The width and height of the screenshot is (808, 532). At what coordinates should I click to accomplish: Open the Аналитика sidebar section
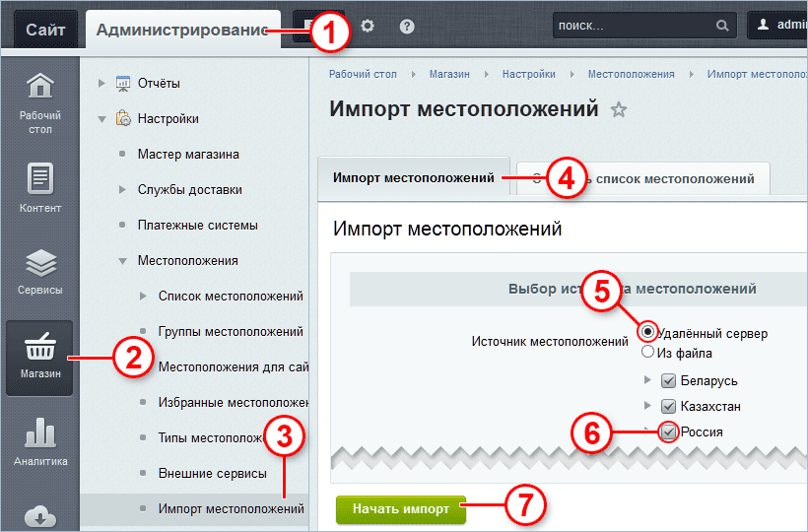pos(40,442)
